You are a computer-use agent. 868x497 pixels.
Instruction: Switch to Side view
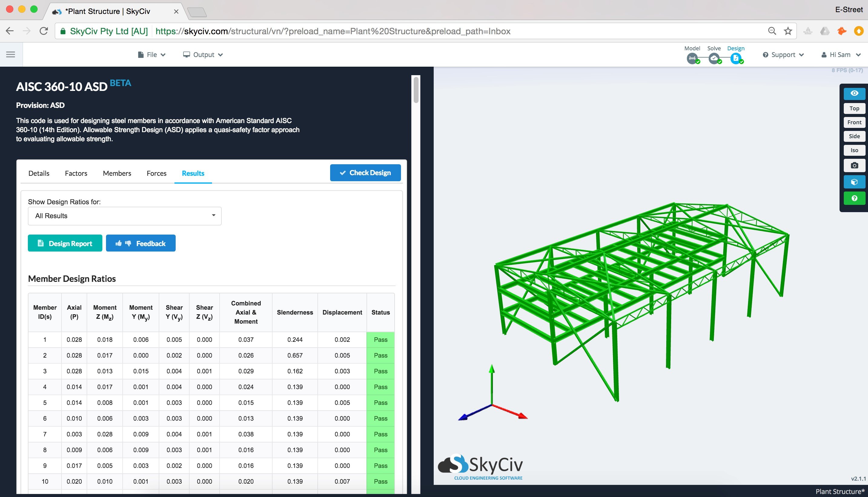pos(854,136)
